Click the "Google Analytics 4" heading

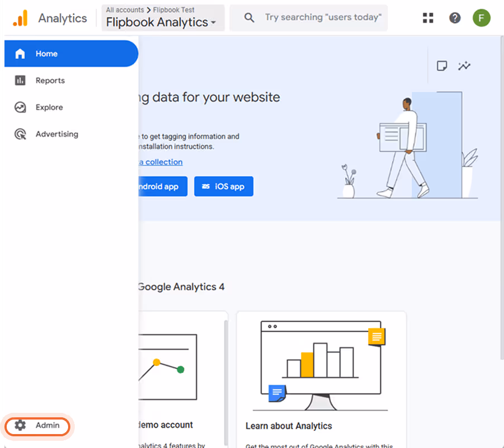[181, 287]
